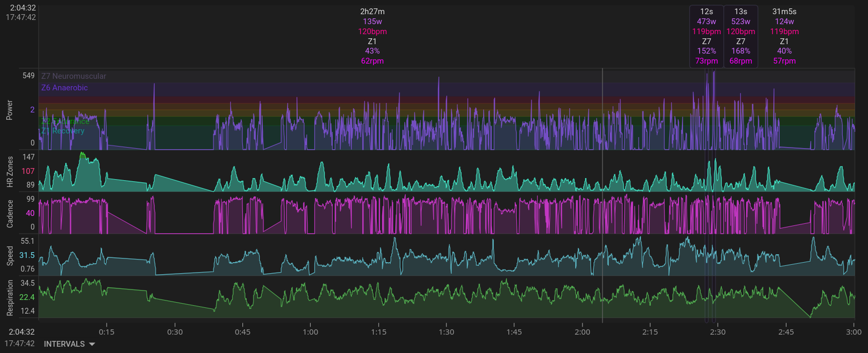Click the 17:47:42 clock time beside INTERVALS
This screenshot has width=868, height=353.
coord(20,344)
